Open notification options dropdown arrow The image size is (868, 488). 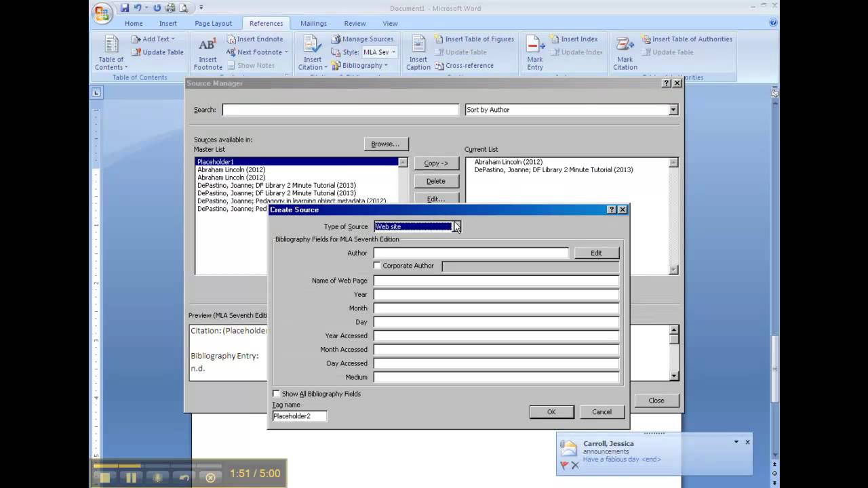point(736,442)
